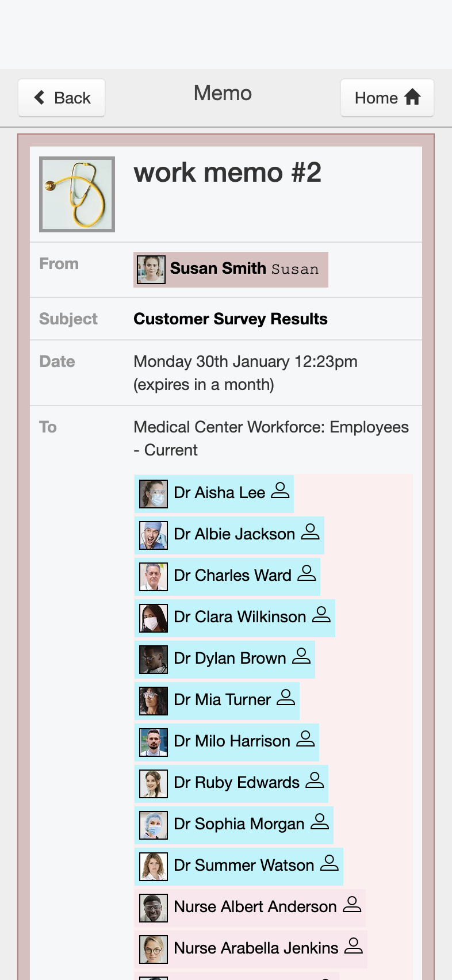Open the stethoscope memo image

click(77, 194)
